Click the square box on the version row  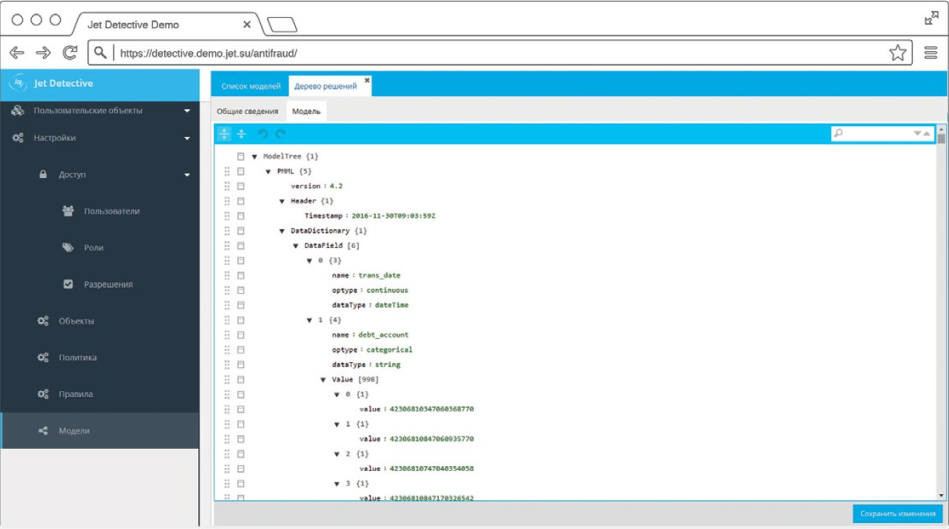241,186
